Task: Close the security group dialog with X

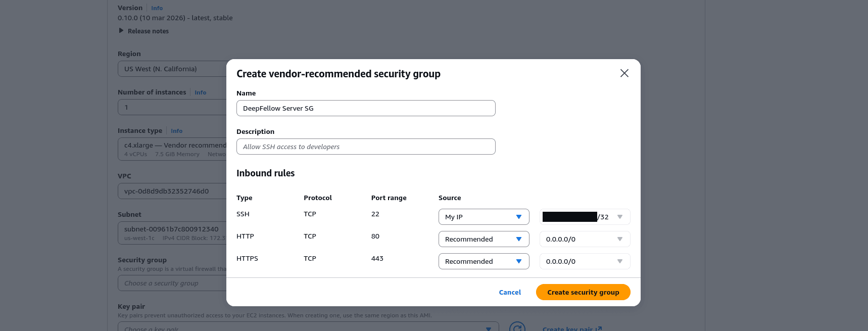Action: tap(624, 73)
